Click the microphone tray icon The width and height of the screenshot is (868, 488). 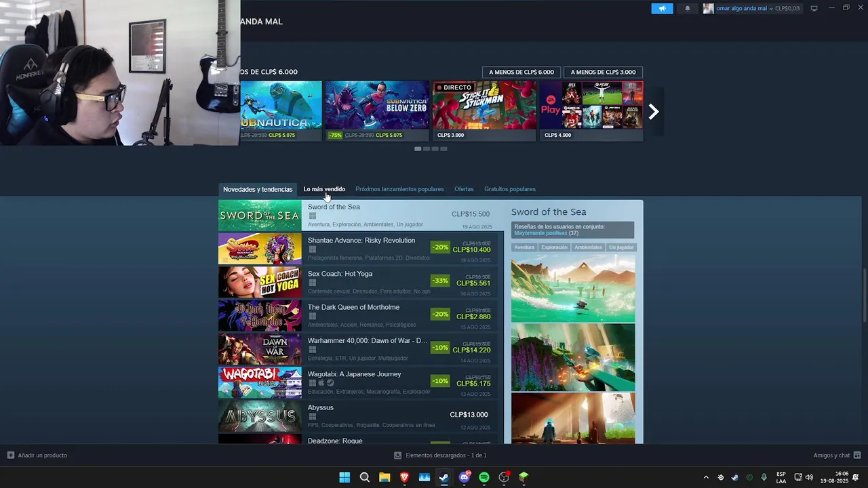pos(764,477)
